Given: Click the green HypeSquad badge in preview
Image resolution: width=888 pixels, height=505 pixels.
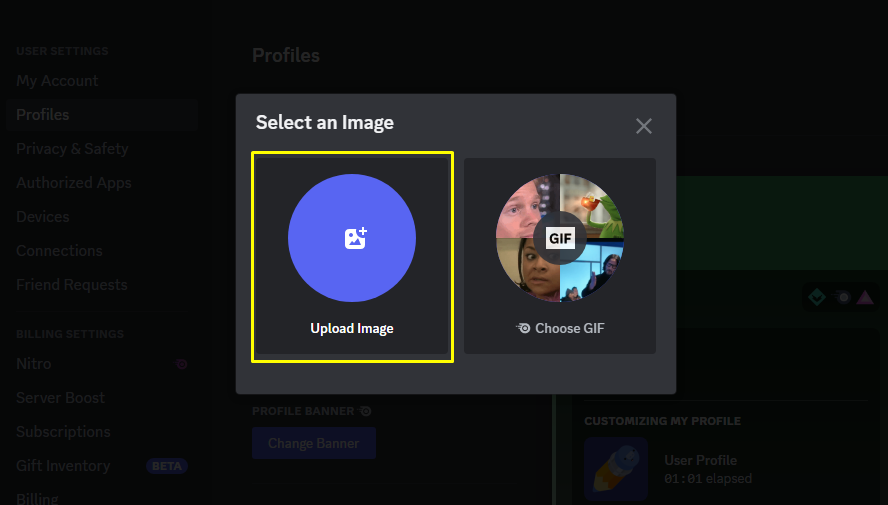Looking at the screenshot, I should tap(817, 297).
